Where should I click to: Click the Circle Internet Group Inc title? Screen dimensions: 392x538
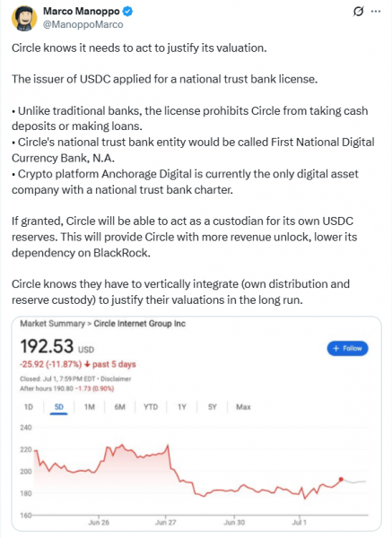pos(139,324)
